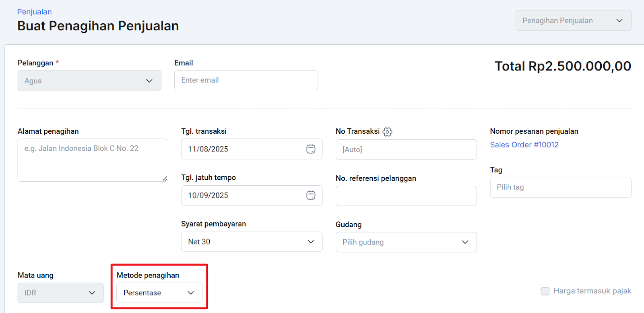Enable Harga termasuk pajak checkbox
Image resolution: width=644 pixels, height=313 pixels.
(x=545, y=291)
